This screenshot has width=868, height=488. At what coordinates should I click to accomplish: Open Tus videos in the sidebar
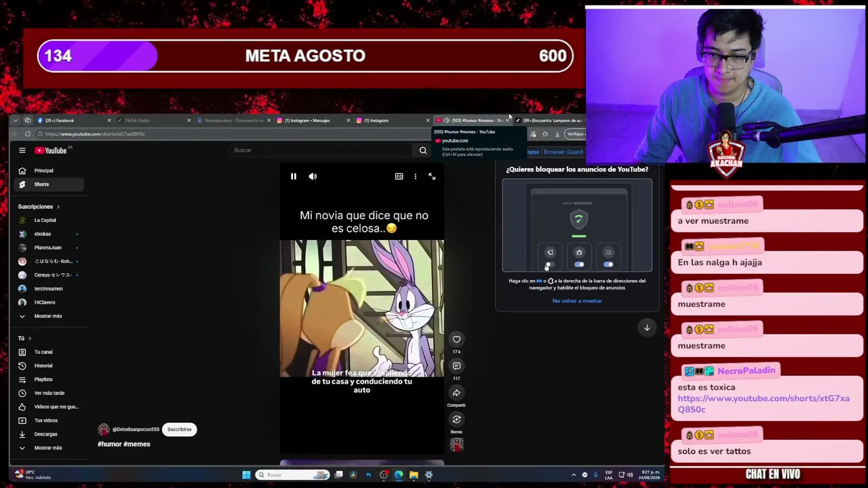(47, 420)
